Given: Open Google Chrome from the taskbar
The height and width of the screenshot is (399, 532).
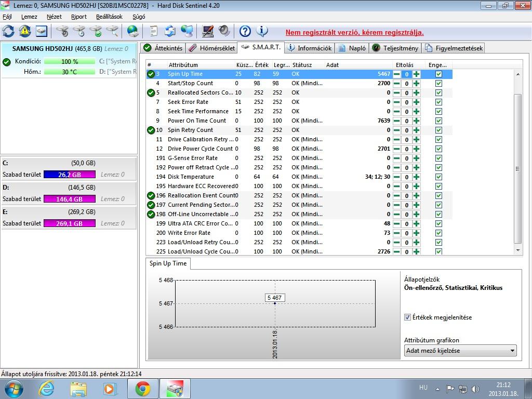Looking at the screenshot, I should click(x=143, y=389).
